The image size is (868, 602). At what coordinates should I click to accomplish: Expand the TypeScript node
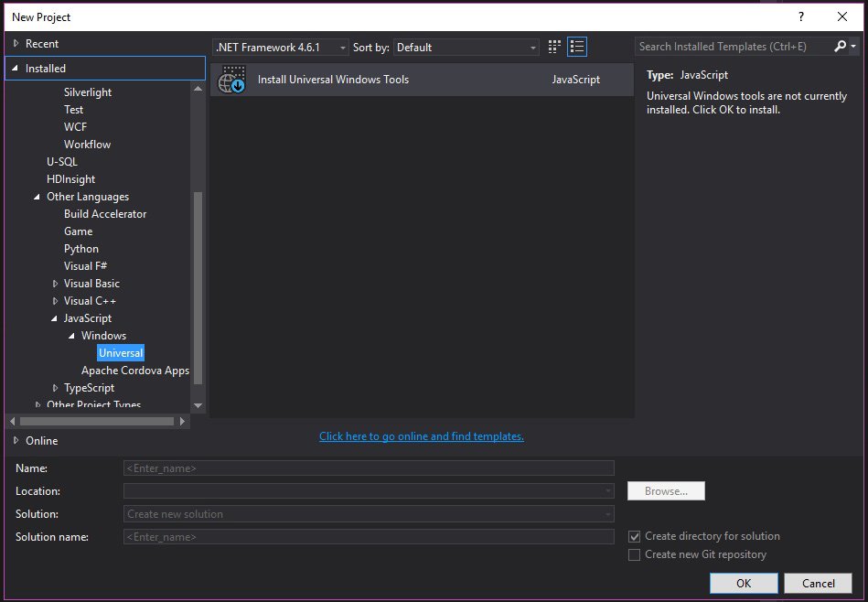pos(55,388)
